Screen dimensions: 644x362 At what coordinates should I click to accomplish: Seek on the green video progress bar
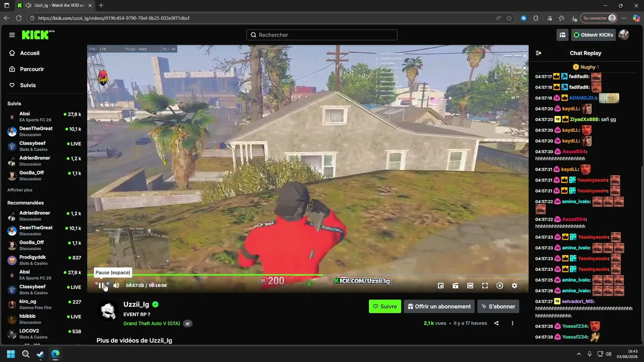(308, 275)
